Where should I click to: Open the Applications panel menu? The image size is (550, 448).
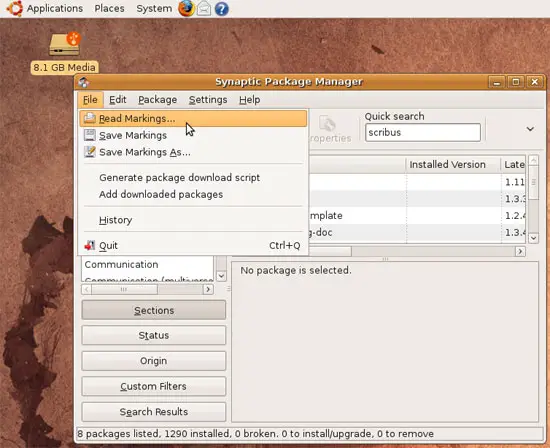tap(55, 8)
